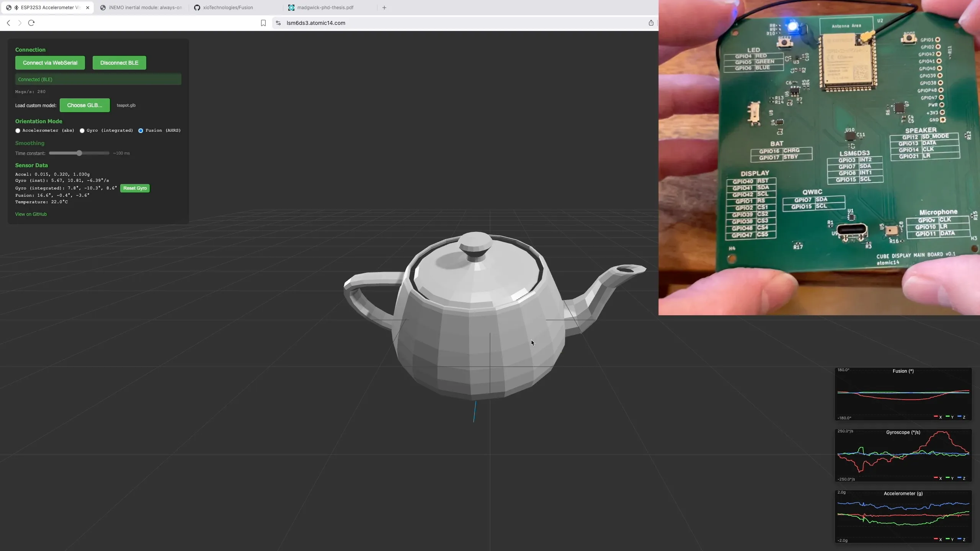Toggle the X series on the Gyroscope chart
This screenshot has height=551, width=980.
click(937, 478)
